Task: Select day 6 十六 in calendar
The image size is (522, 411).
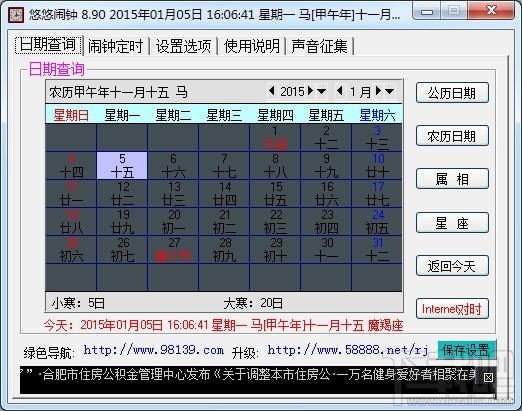Action: [173, 165]
